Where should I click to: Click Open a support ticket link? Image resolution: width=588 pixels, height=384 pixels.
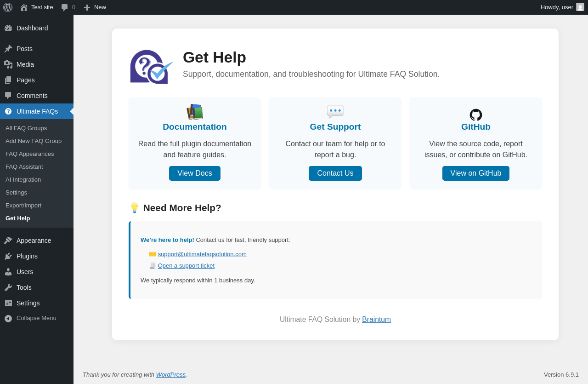186,266
